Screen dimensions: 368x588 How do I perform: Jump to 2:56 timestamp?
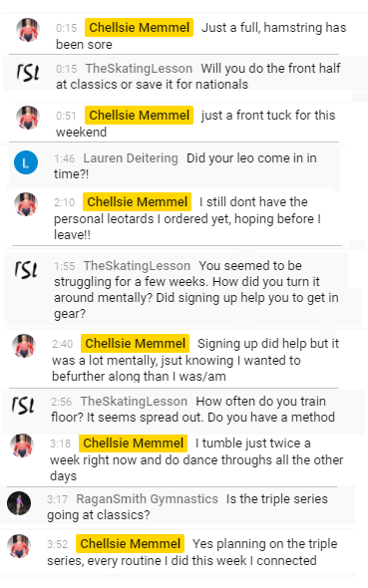click(61, 402)
